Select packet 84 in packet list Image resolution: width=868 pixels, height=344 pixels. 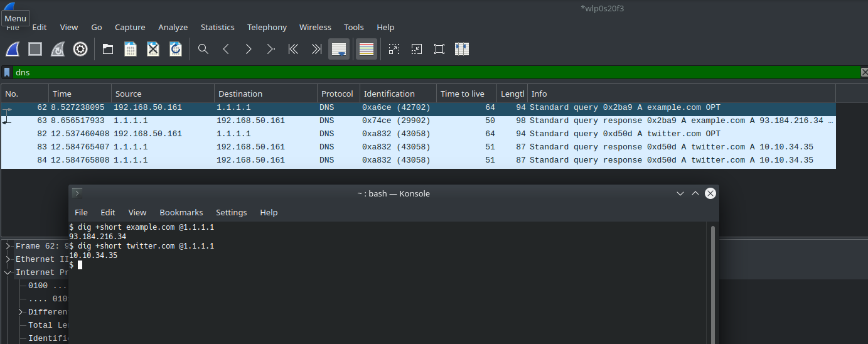(418, 160)
